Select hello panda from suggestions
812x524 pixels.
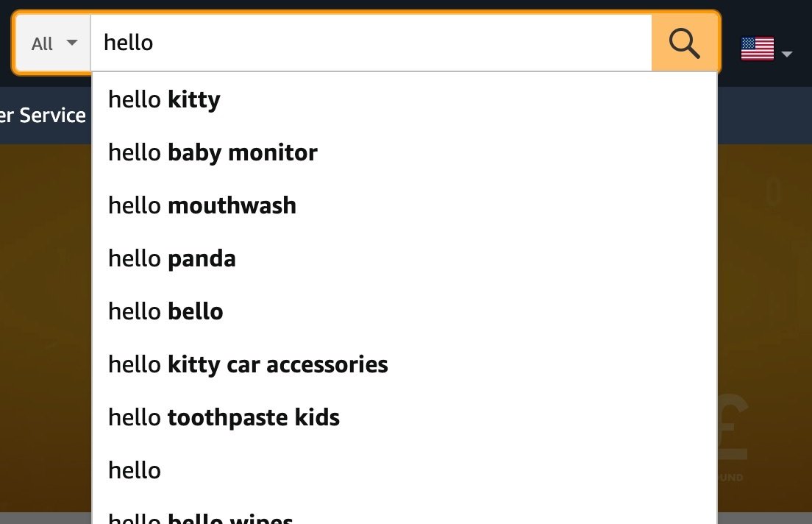[171, 258]
